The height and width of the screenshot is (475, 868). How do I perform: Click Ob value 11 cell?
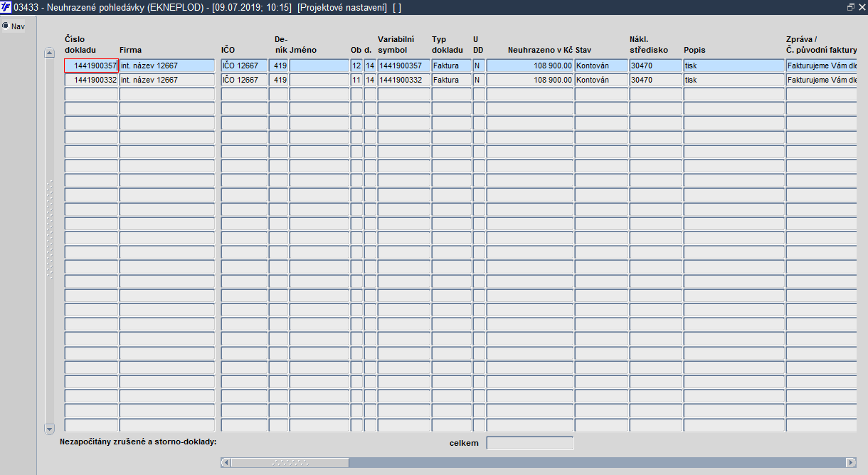pos(356,80)
